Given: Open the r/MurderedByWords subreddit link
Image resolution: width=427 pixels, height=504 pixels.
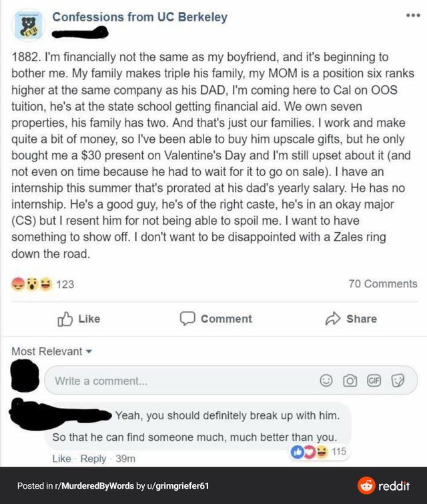Looking at the screenshot, I should coord(93,486).
